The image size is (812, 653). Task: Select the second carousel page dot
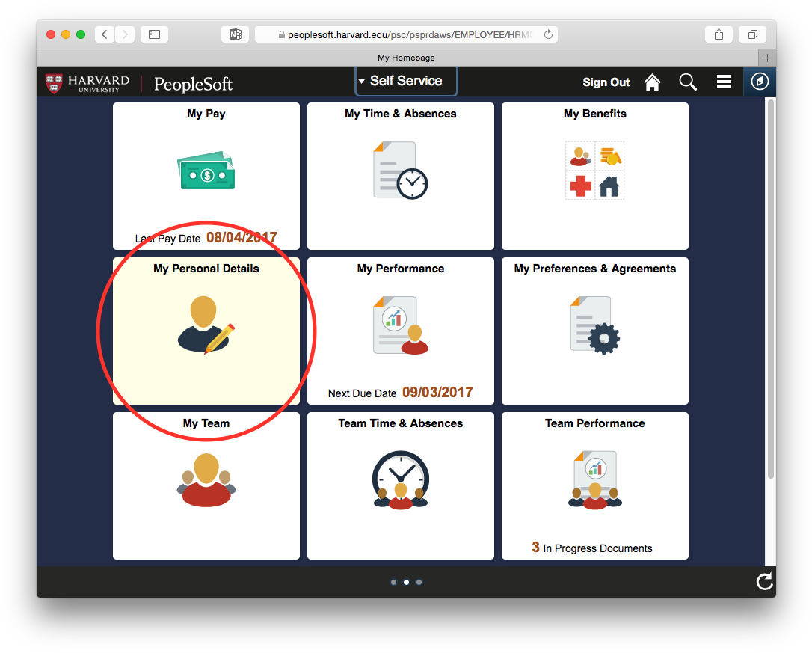coord(406,582)
